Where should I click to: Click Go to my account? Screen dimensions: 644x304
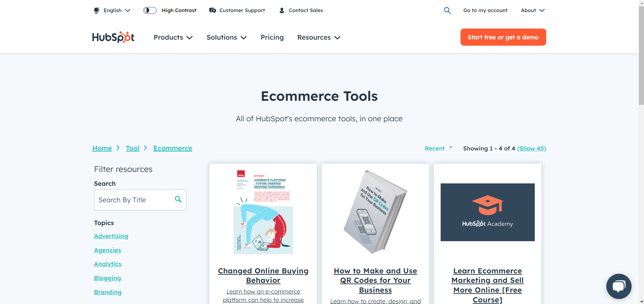tap(485, 10)
